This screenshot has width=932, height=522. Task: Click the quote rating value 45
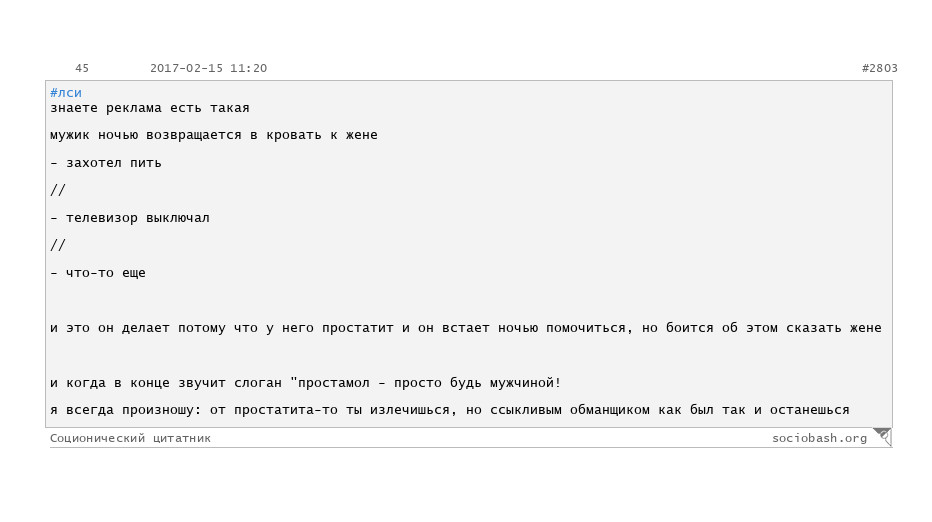(82, 68)
